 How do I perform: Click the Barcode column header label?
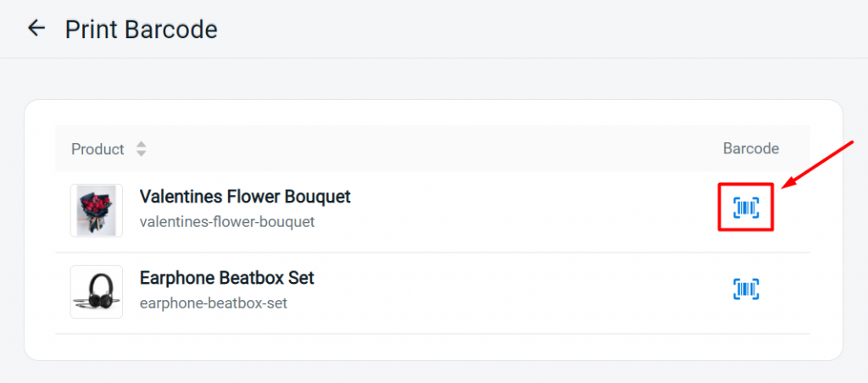pyautogui.click(x=751, y=148)
